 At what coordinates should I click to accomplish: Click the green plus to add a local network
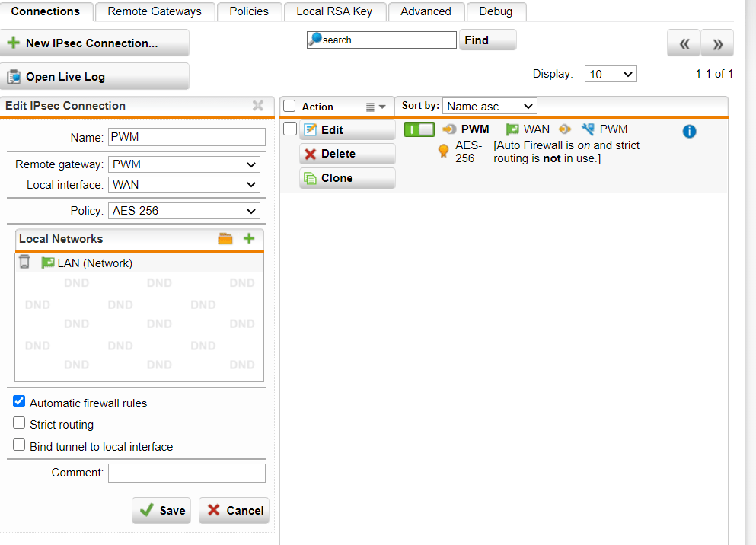point(248,238)
